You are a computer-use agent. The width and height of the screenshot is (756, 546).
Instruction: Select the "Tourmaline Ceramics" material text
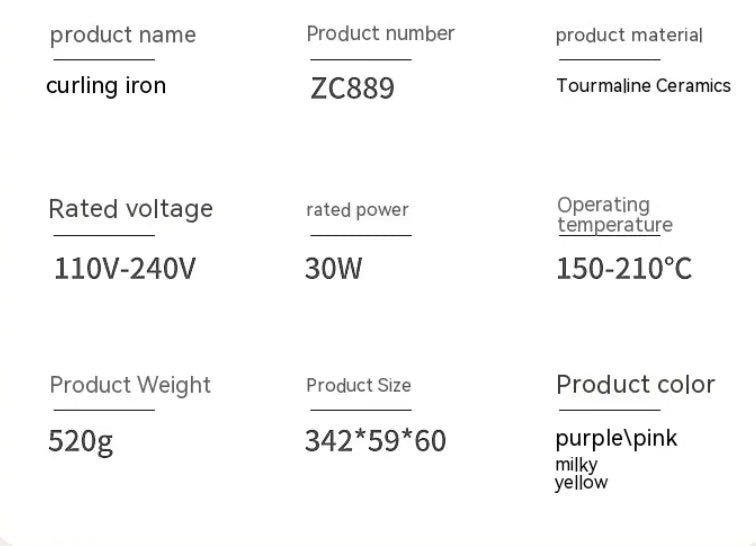click(x=643, y=86)
